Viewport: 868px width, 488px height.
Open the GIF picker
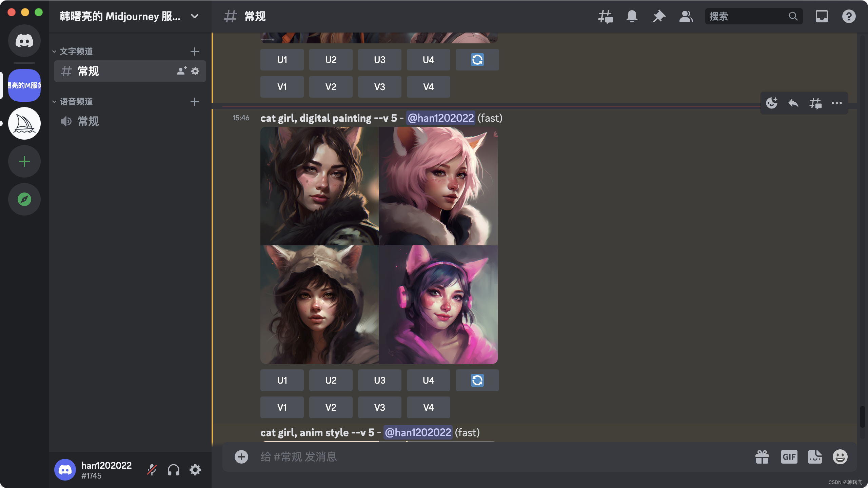(789, 457)
